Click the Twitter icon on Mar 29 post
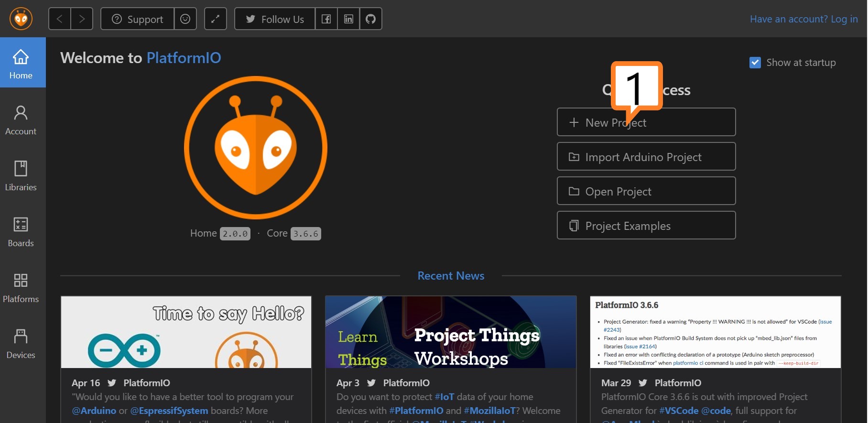The width and height of the screenshot is (868, 423). (643, 383)
